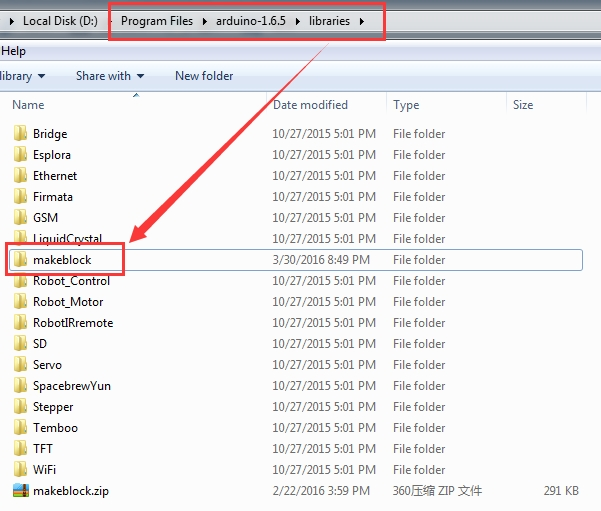Image resolution: width=601 pixels, height=511 pixels.
Task: Select the makeblock.zip file name
Action: [x=71, y=491]
